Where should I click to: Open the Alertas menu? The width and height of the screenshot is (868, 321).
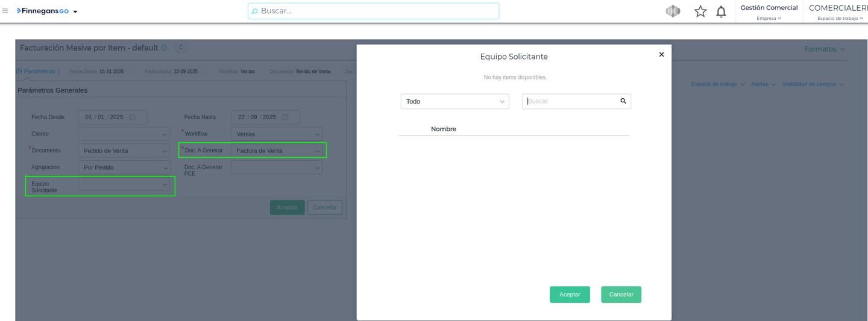coord(763,84)
